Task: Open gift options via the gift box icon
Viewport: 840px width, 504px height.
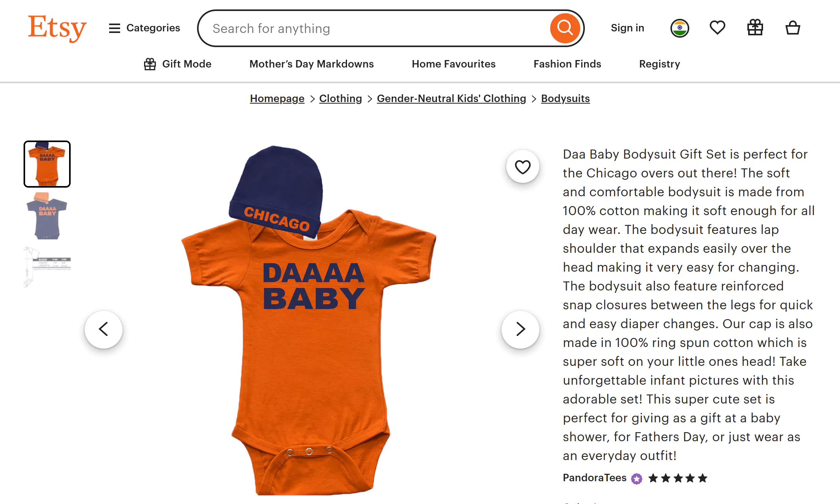Action: click(755, 27)
